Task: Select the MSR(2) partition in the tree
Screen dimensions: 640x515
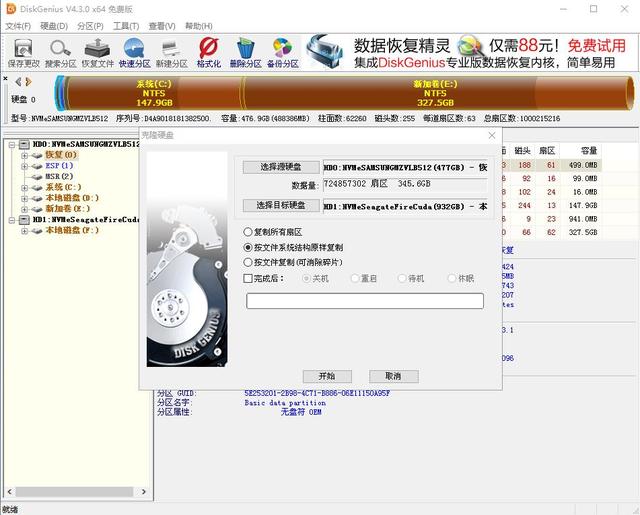Action: pyautogui.click(x=59, y=176)
